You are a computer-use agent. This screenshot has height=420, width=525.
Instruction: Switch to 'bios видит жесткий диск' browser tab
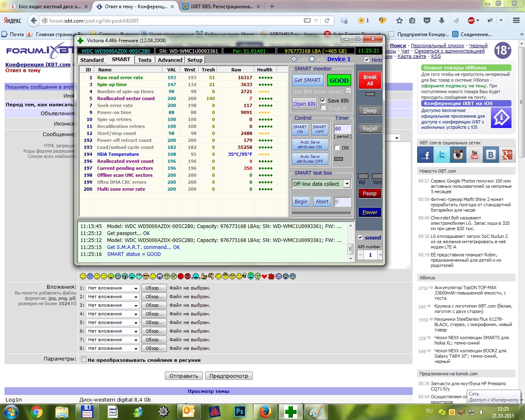[x=49, y=7]
